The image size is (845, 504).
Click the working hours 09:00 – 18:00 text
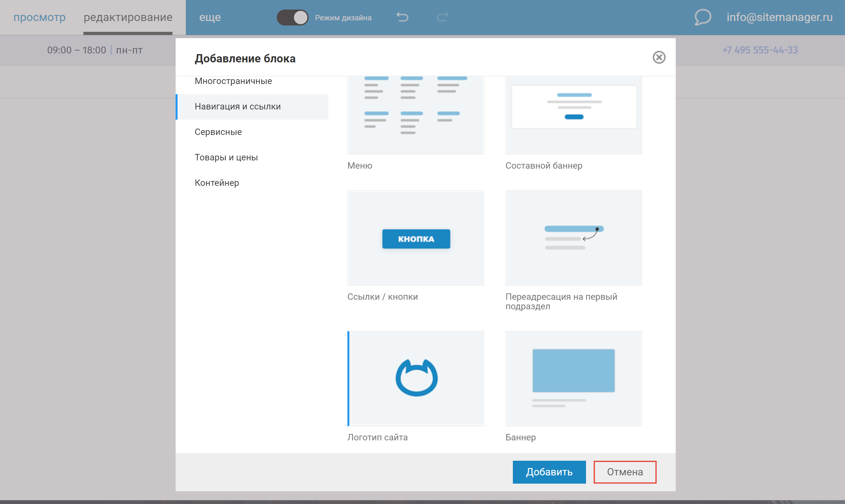[x=76, y=50]
